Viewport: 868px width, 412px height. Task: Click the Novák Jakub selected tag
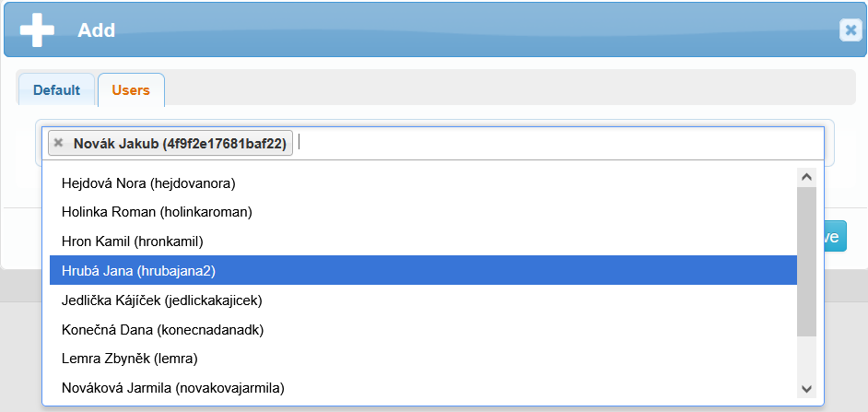(x=180, y=143)
